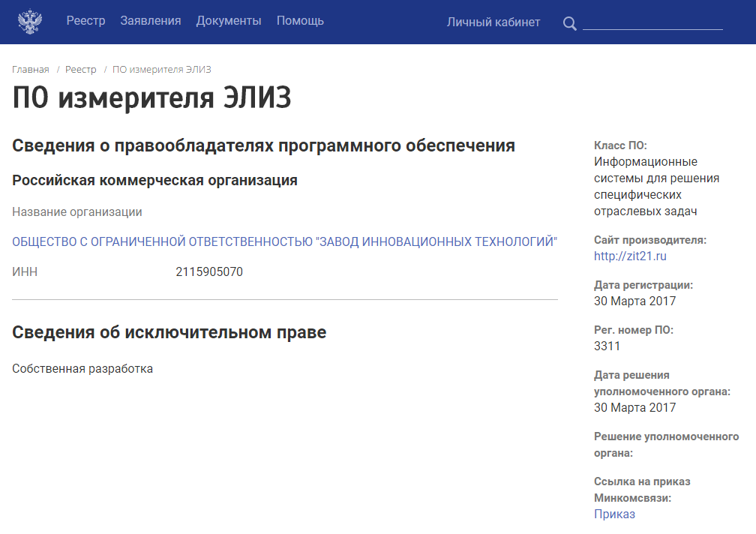Open the Завод инновационных технологий organization link
This screenshot has width=756, height=534.
point(284,241)
